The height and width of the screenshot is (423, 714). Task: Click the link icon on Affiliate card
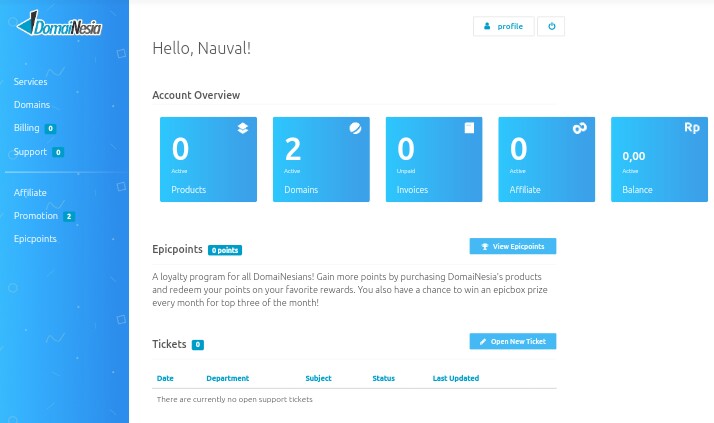click(580, 128)
